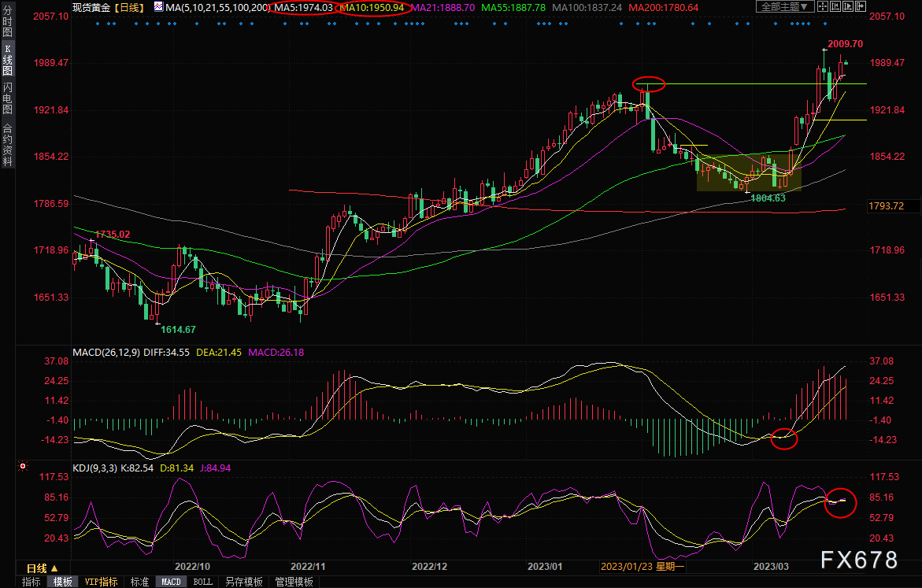
Task: Expand the 日线 period selector
Action: coord(43,568)
